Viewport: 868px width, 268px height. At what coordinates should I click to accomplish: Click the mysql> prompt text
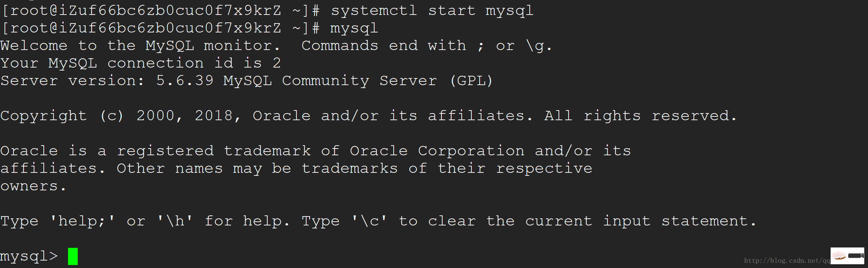pyautogui.click(x=29, y=256)
